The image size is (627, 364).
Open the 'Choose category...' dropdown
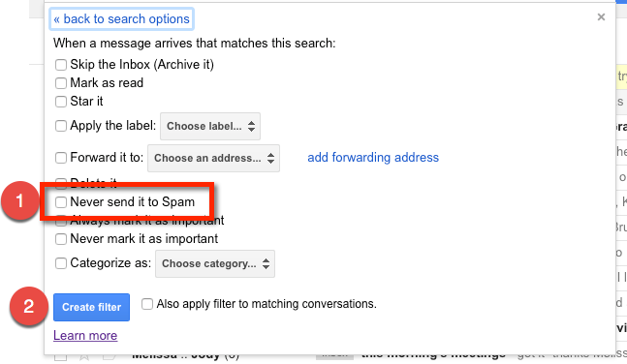(215, 263)
